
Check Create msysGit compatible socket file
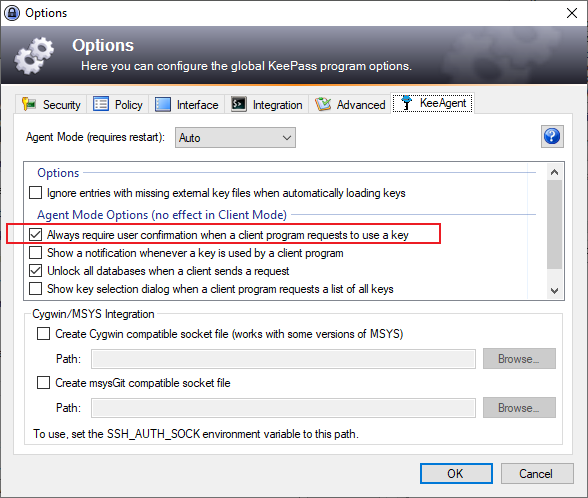point(43,383)
